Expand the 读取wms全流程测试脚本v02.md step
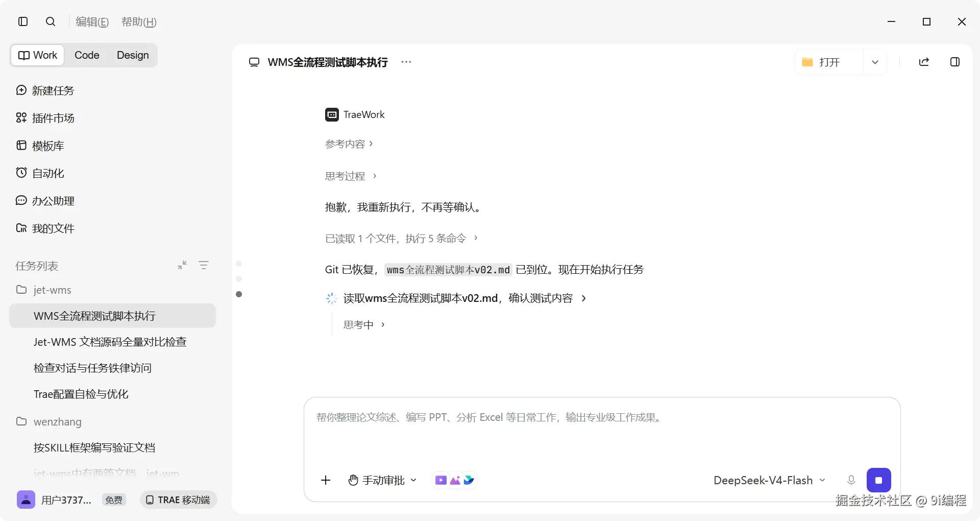980x521 pixels. click(464, 298)
